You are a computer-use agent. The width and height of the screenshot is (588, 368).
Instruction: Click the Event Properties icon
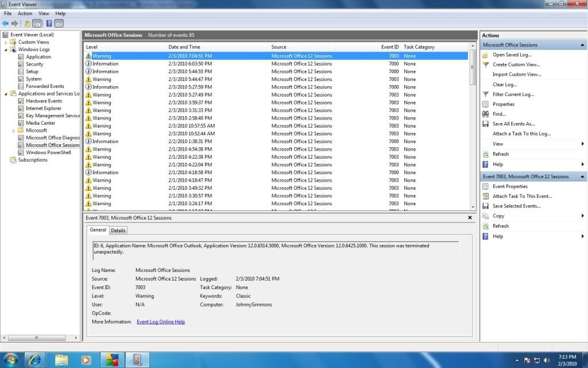(x=486, y=186)
